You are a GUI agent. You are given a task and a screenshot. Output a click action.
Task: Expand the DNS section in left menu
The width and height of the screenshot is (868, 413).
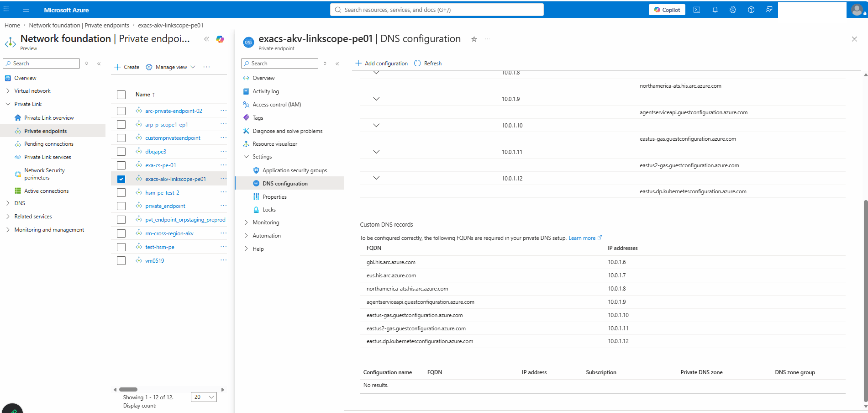(8, 203)
